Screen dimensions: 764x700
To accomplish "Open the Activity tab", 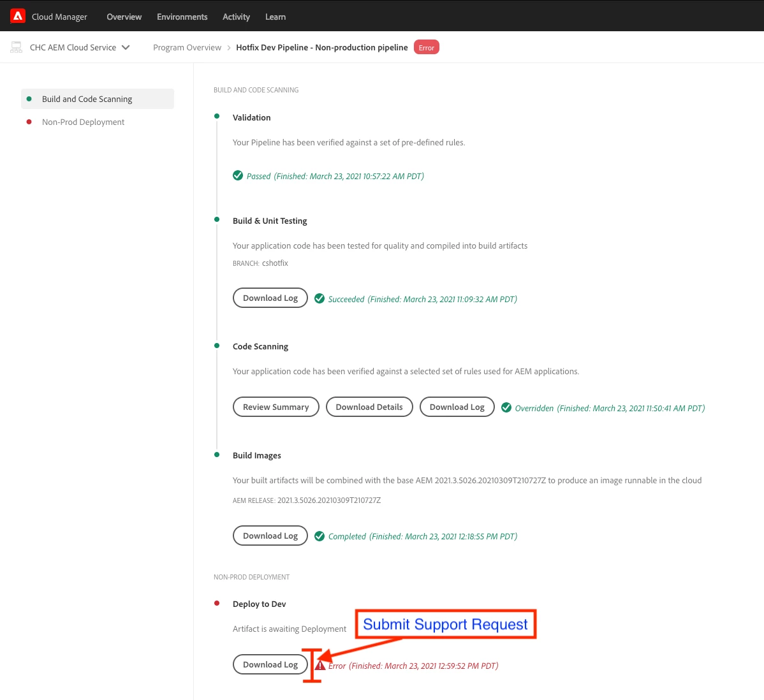I will [x=236, y=17].
